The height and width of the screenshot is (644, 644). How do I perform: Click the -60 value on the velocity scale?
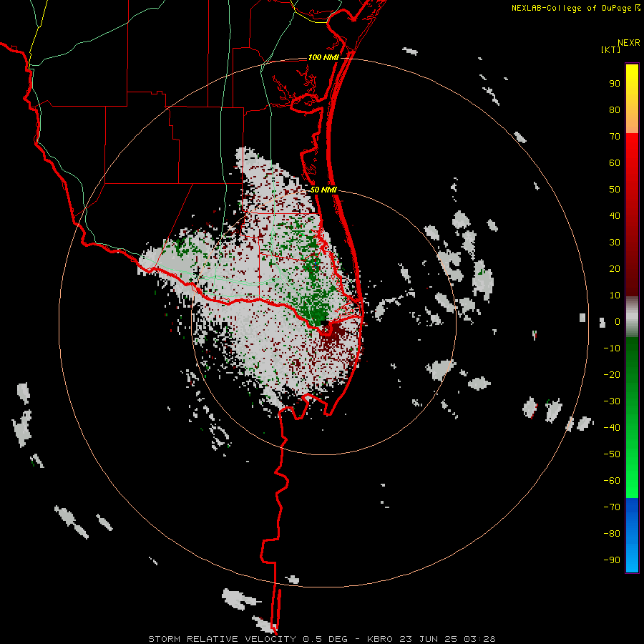coord(612,481)
